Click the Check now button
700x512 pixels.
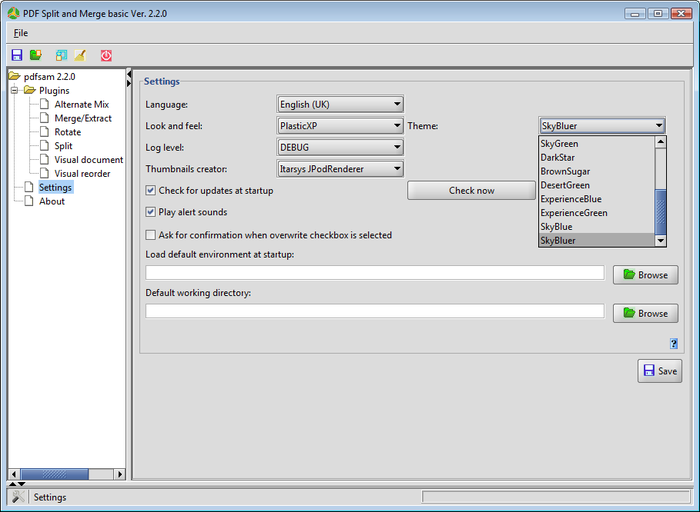471,191
